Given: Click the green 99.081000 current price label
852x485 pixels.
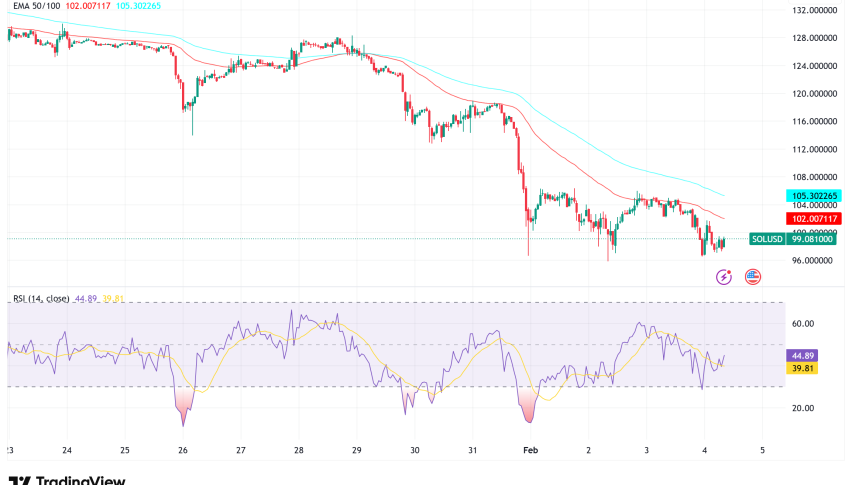Looking at the screenshot, I should (x=813, y=239).
